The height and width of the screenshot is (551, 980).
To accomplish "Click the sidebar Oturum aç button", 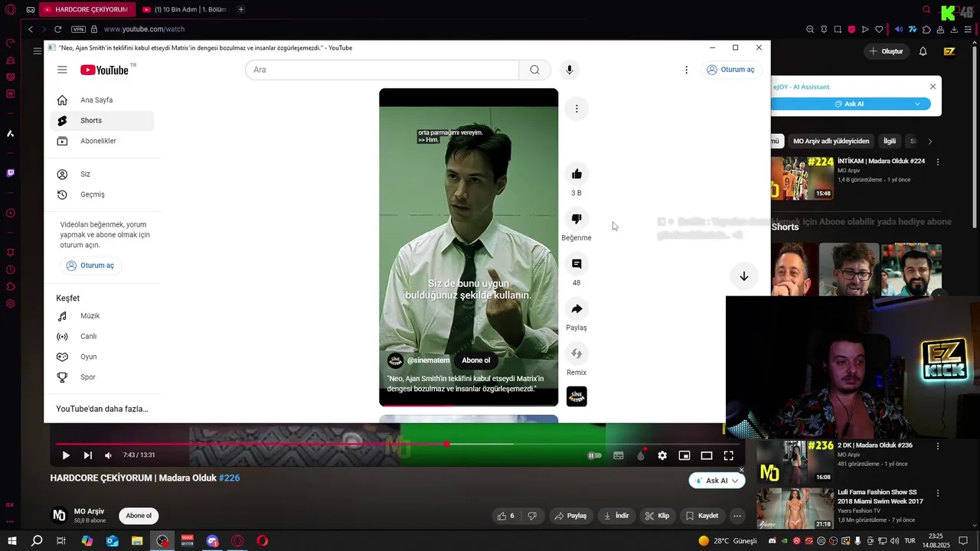I will pos(90,266).
